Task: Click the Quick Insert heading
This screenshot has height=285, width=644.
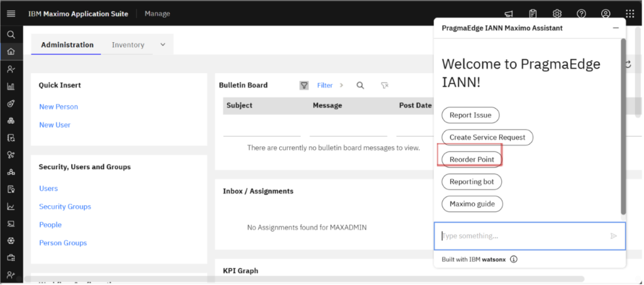Action: (60, 85)
